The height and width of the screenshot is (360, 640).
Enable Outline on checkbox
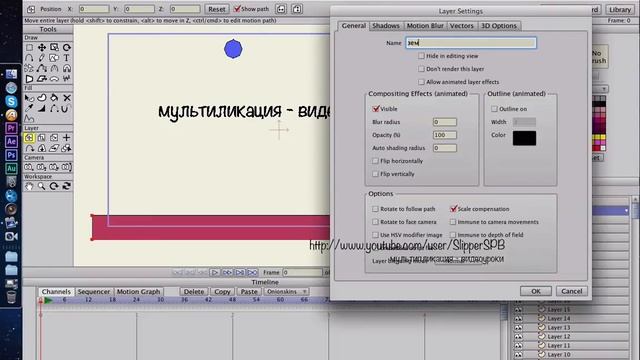(494, 109)
